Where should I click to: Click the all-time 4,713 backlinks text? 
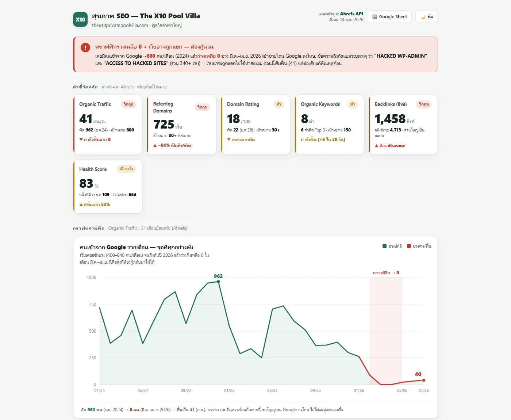tap(388, 130)
